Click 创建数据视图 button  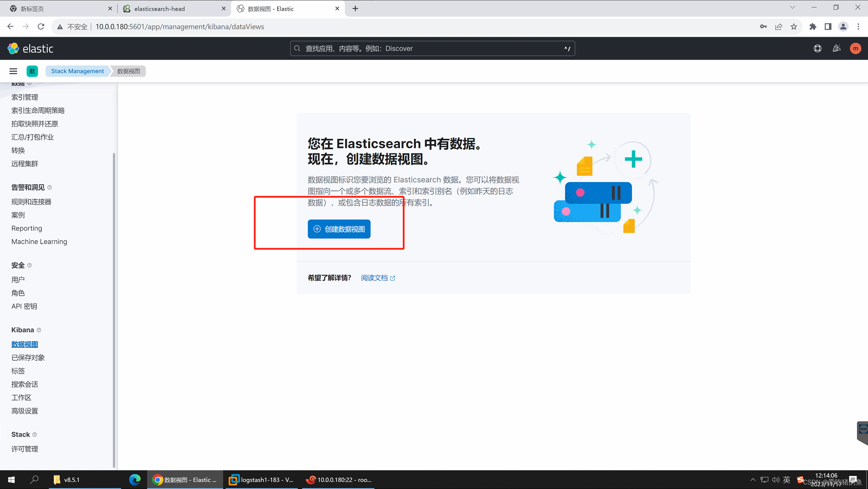[339, 229]
